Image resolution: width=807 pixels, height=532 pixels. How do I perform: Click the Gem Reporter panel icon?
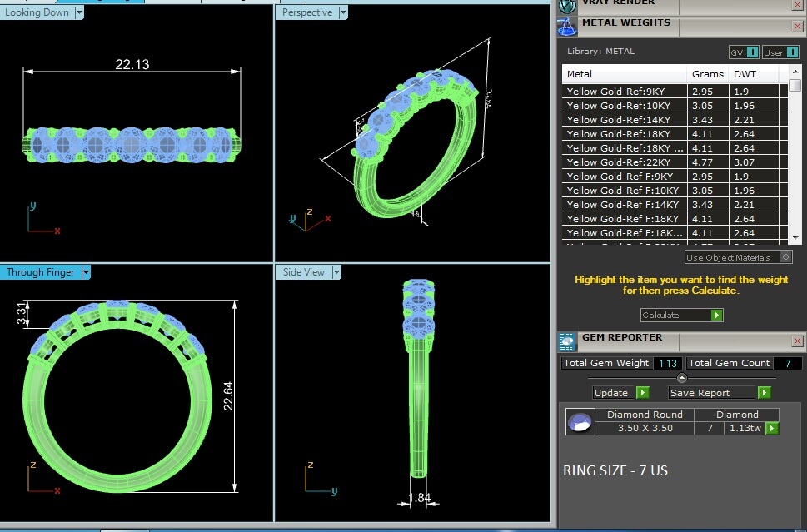[567, 341]
